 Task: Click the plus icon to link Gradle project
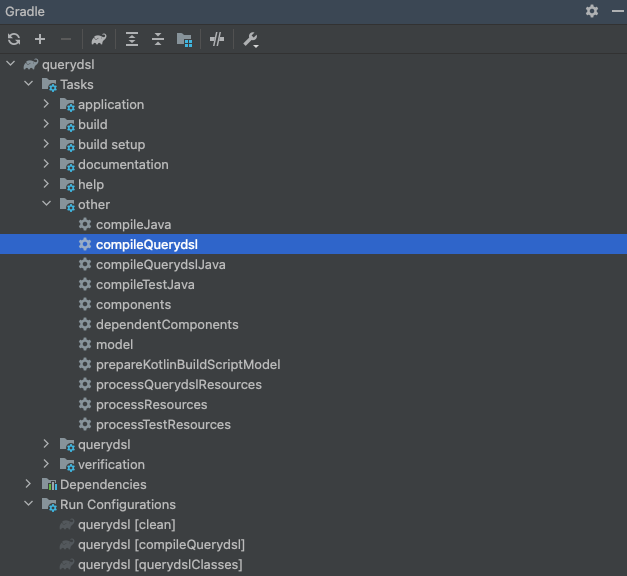40,39
